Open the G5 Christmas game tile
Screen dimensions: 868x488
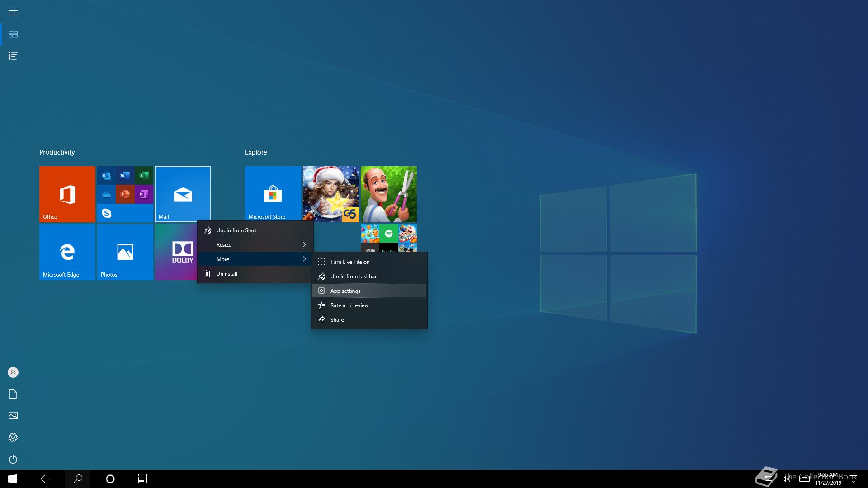[331, 194]
